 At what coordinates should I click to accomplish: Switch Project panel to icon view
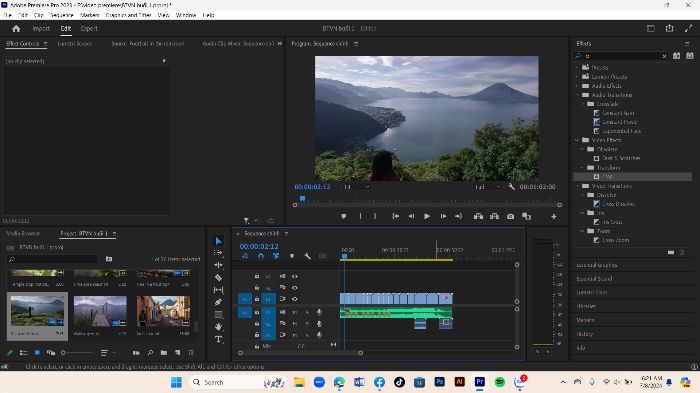pos(37,353)
